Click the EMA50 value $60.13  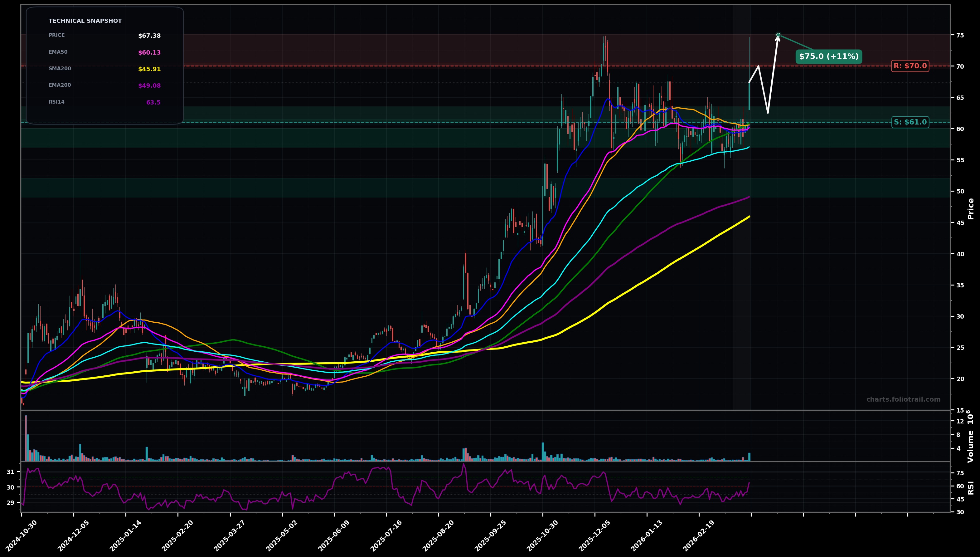tap(149, 53)
